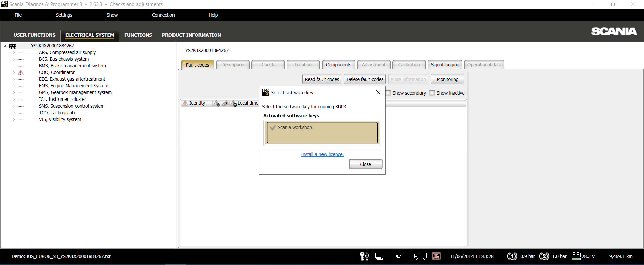This screenshot has width=644, height=265.
Task: Click the battery voltage icon in the status bar
Action: (x=576, y=256)
